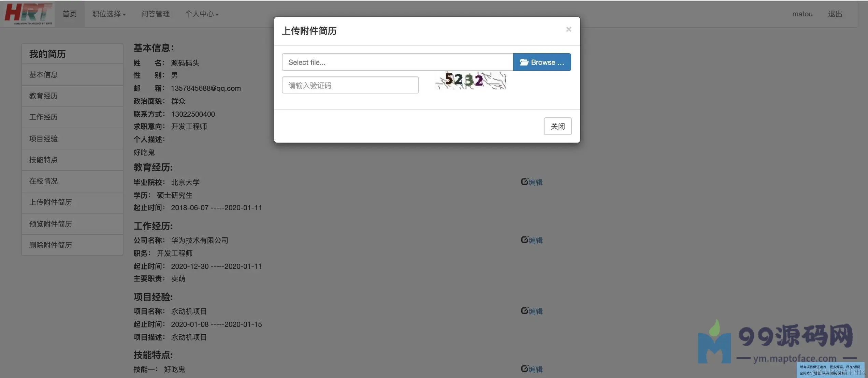The width and height of the screenshot is (868, 378).
Task: Expand 个人中心 dropdown menu
Action: pyautogui.click(x=202, y=14)
